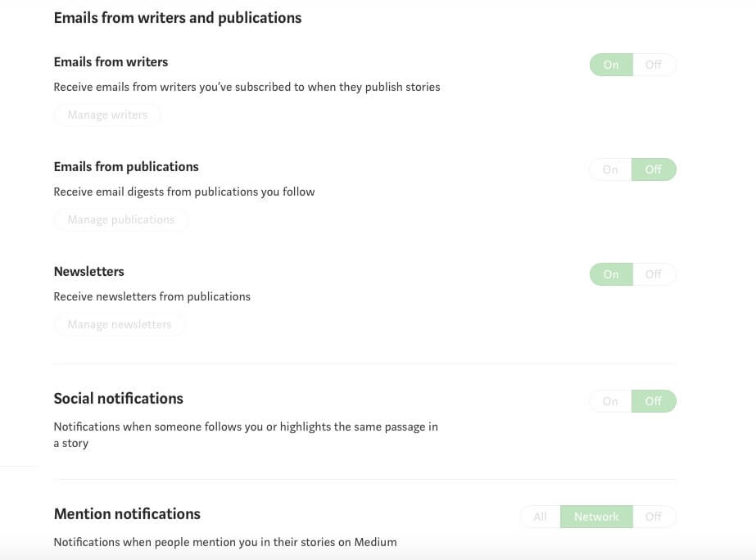Turn on Emails from writers
The height and width of the screenshot is (560, 756).
(611, 65)
